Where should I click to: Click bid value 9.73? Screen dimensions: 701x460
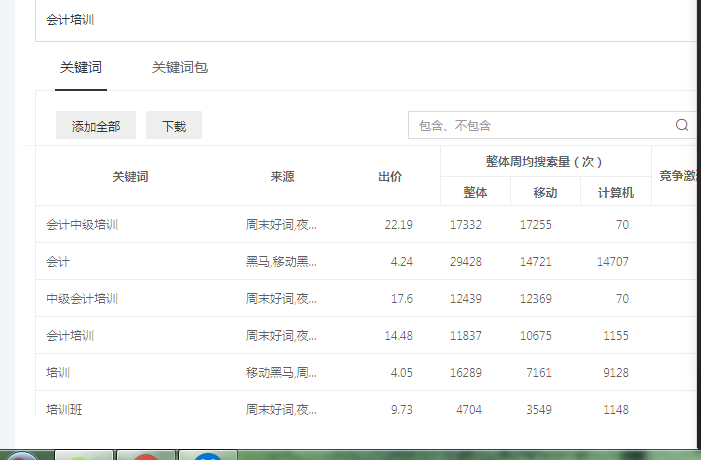[402, 409]
